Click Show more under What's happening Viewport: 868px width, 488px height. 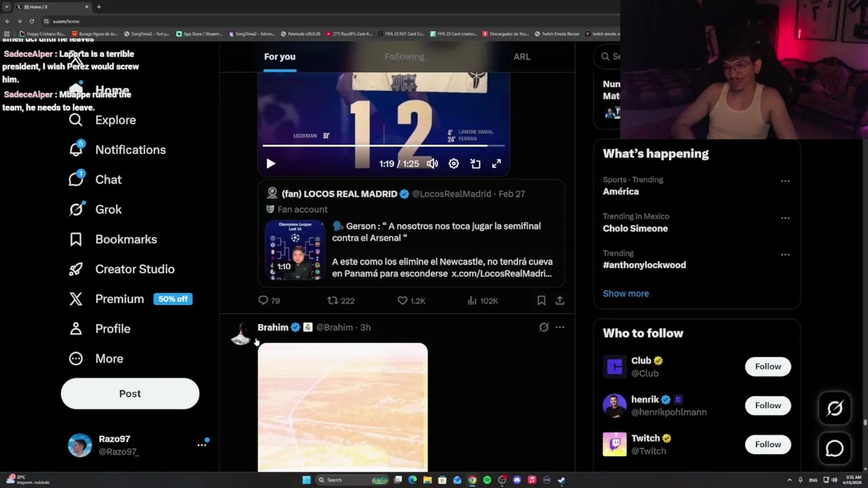click(625, 293)
